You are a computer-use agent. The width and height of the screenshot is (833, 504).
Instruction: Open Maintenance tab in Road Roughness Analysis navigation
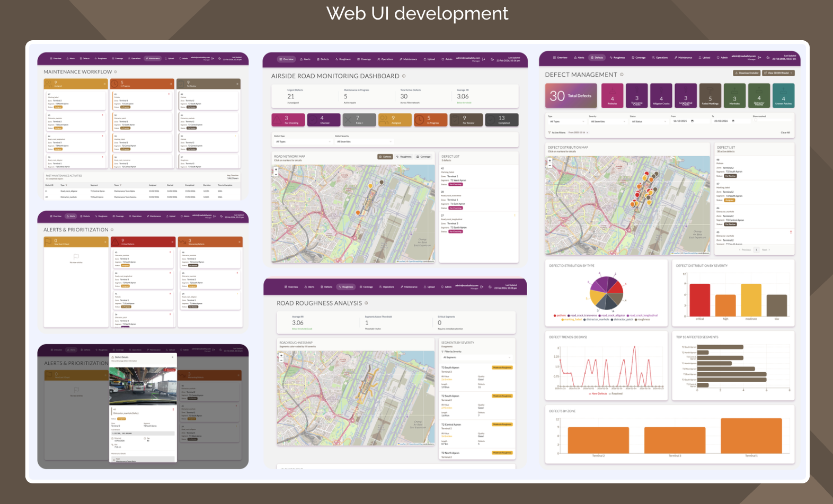point(409,287)
